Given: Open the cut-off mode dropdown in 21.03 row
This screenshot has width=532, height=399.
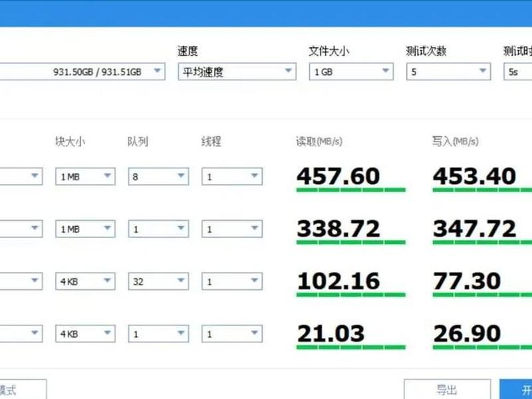Looking at the screenshot, I should (x=21, y=334).
